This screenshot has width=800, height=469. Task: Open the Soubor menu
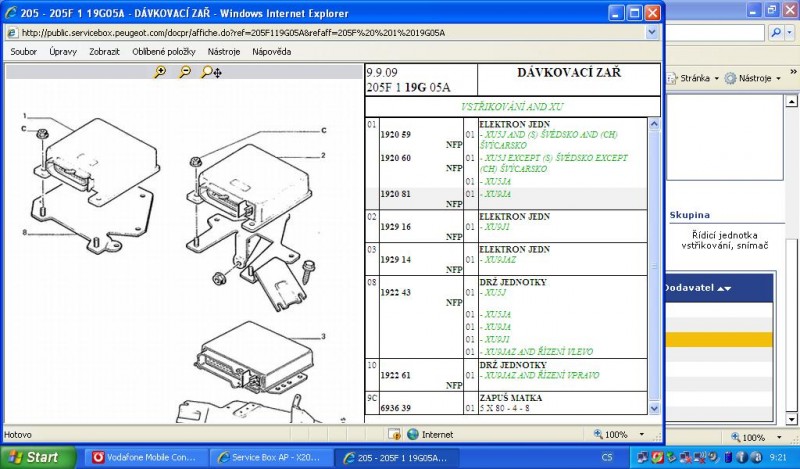[x=23, y=51]
